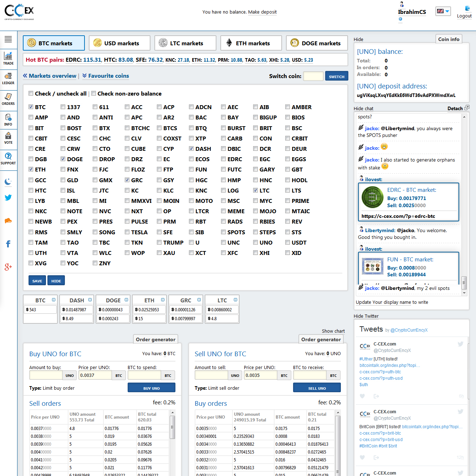Toggle Check / uncheck all checkbox
Image resolution: width=476 pixels, height=476 pixels.
point(31,93)
